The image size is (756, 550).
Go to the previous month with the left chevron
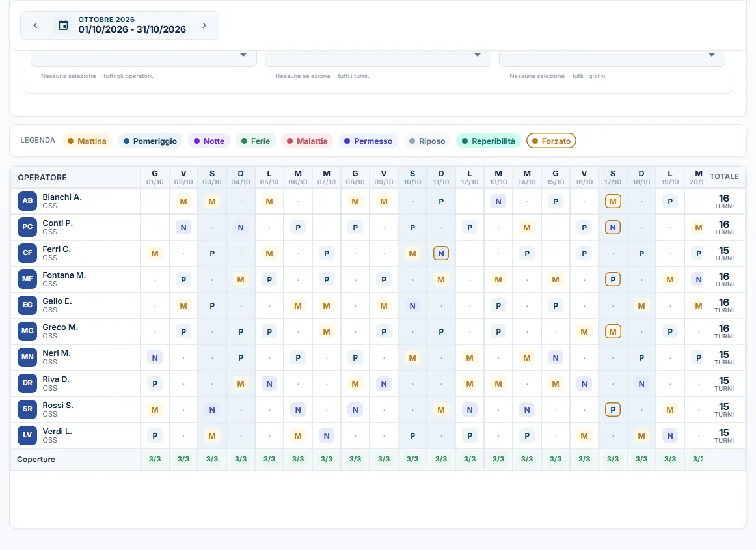tap(35, 25)
